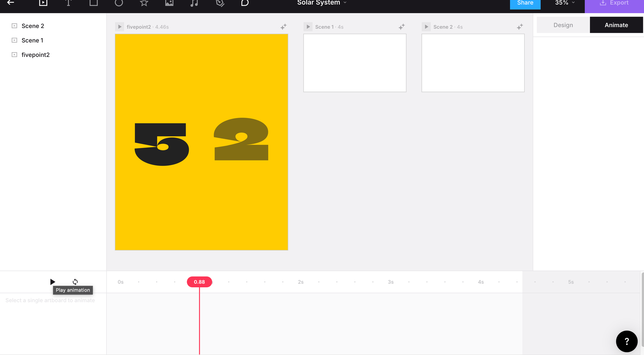Play the fivepoint2 artboard preview
Viewport: 644px width, 355px height.
click(x=119, y=27)
